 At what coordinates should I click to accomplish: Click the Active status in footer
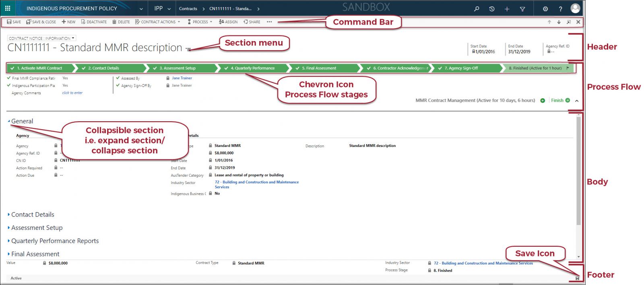click(16, 278)
